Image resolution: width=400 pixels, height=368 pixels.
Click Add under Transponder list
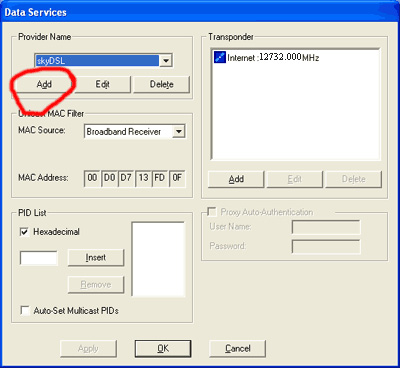pos(236,179)
